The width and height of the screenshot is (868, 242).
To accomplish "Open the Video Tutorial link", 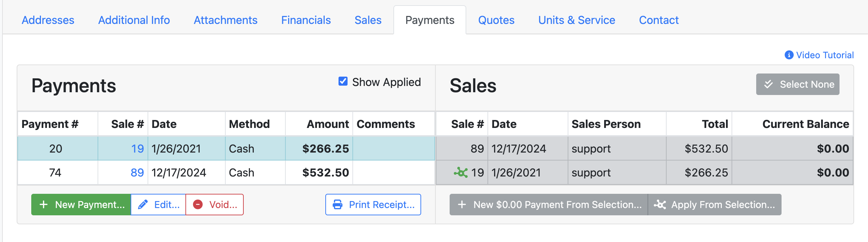I will point(825,55).
